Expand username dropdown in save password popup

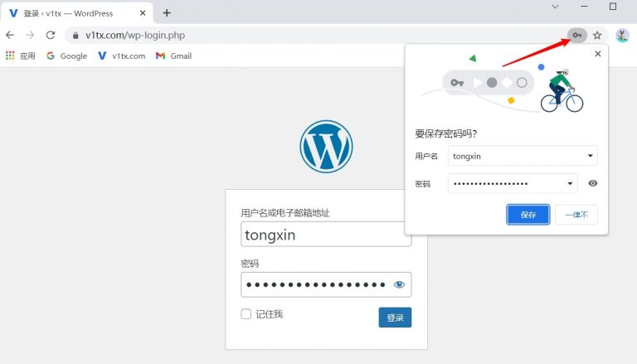591,156
